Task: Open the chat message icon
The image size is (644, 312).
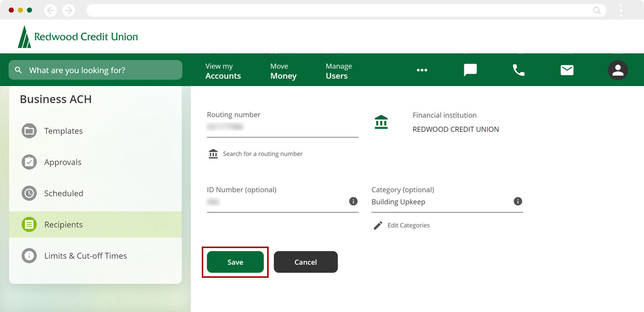Action: tap(470, 70)
